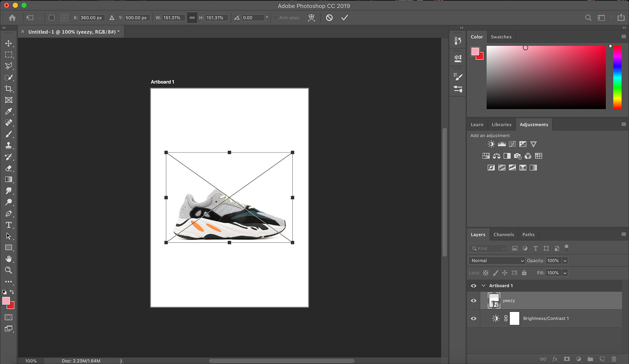Switch to the Channels tab
Viewport: 629px width, 364px height.
(x=504, y=235)
